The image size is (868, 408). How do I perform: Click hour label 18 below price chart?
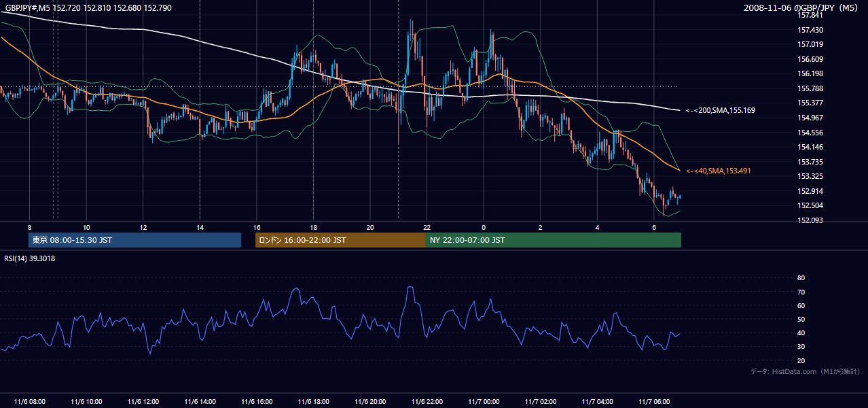(313, 226)
